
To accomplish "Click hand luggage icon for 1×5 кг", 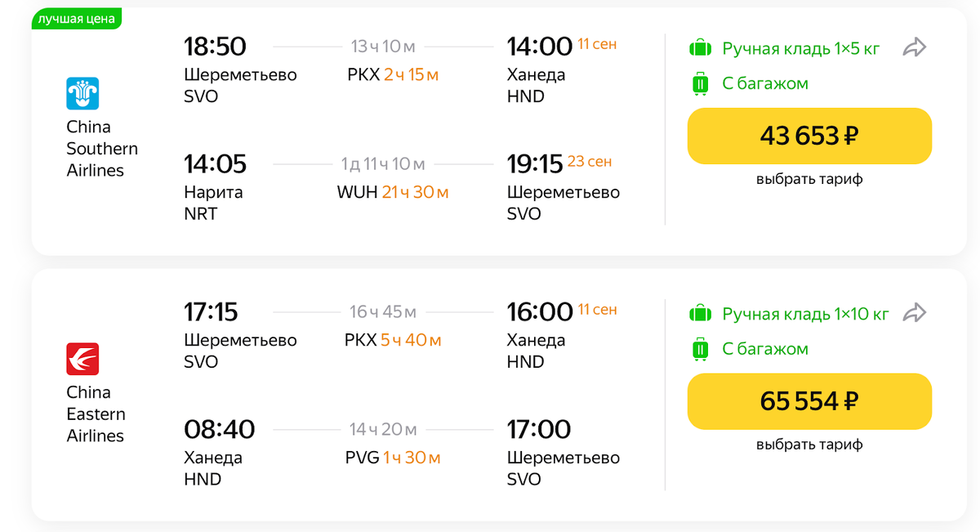I will pyautogui.click(x=701, y=48).
